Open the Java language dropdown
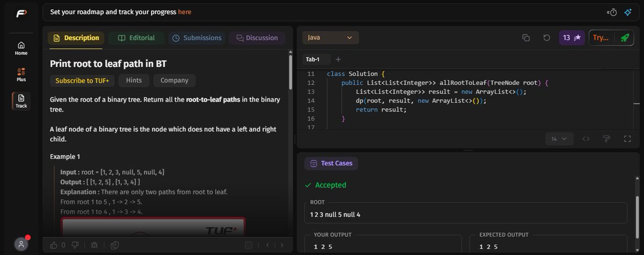The image size is (644, 255). point(331,37)
